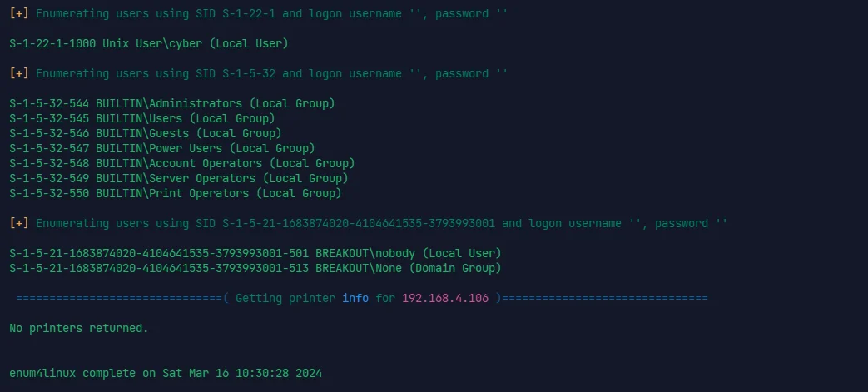Click the BUILTIN\Users local group line
The image size is (868, 392).
click(142, 118)
